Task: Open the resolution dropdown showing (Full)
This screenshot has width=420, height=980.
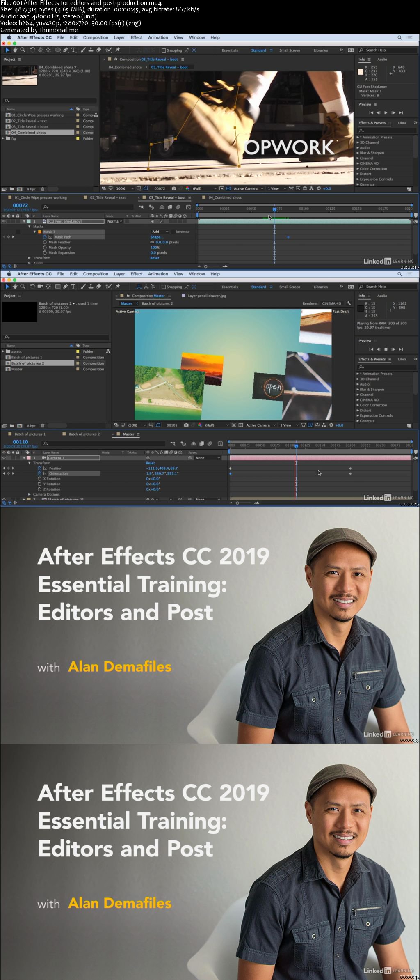Action: pyautogui.click(x=205, y=189)
